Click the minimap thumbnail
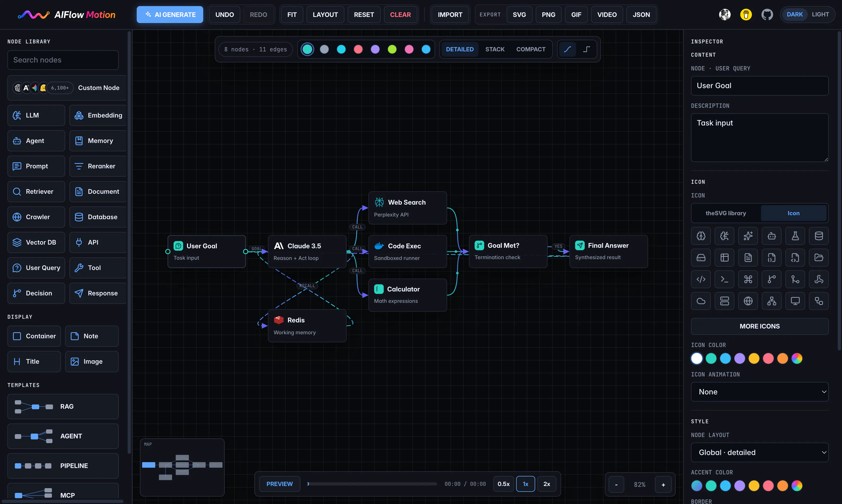842x504 pixels. 182,467
